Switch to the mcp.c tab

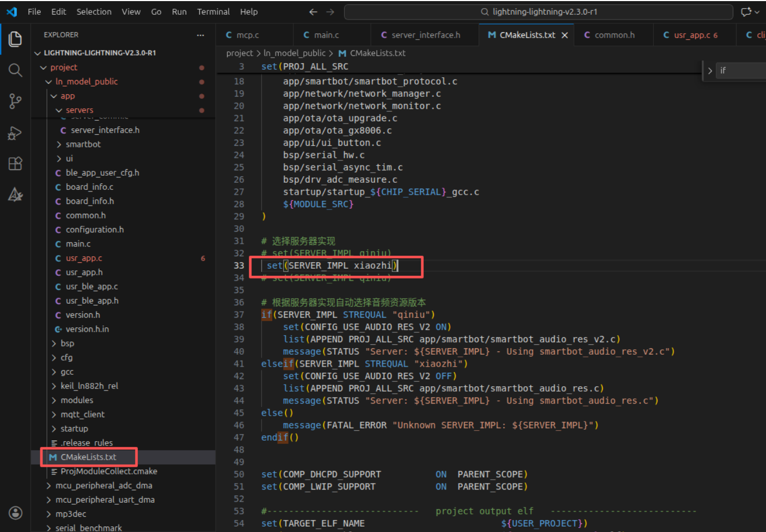254,35
